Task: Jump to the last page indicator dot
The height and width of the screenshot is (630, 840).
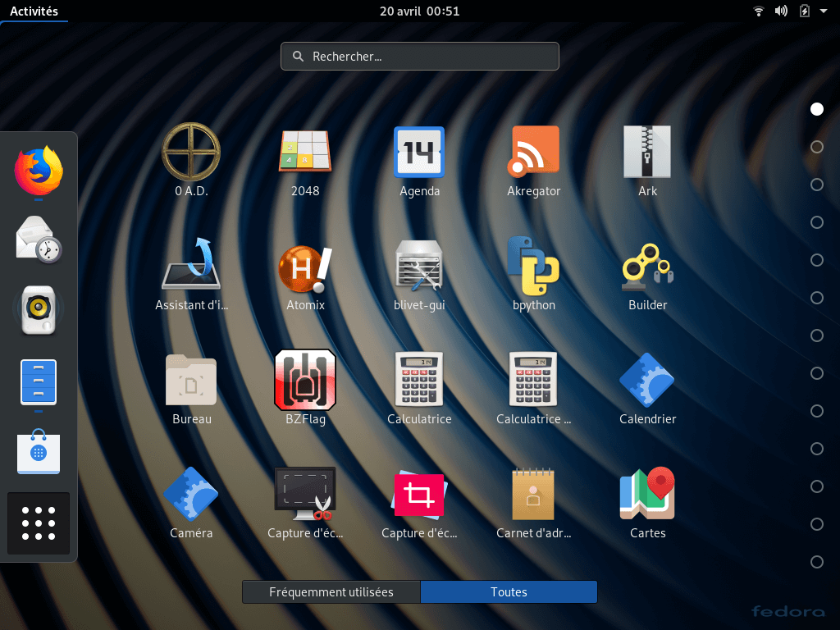Action: tap(816, 562)
